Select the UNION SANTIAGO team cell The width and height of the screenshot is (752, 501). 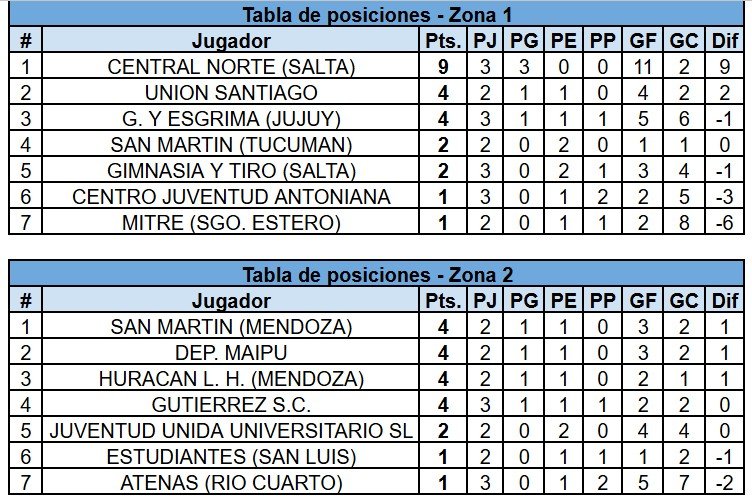[231, 93]
